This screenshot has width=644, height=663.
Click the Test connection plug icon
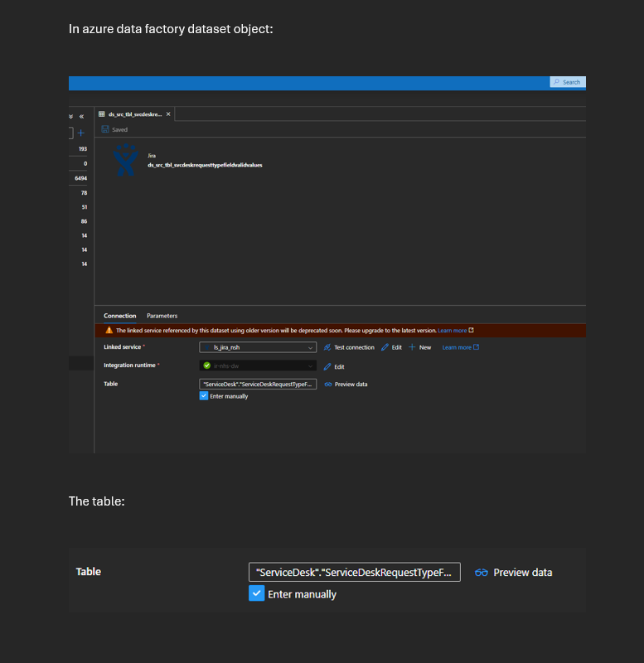pos(327,347)
